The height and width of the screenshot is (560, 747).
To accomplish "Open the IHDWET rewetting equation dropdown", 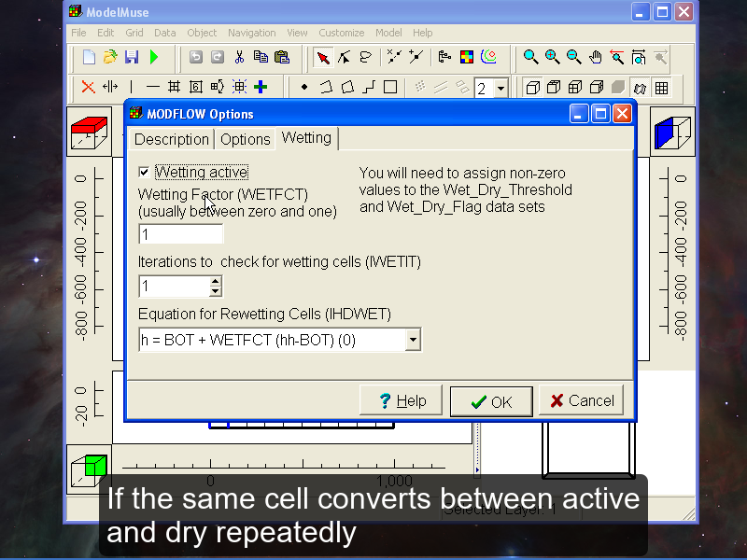I will (x=413, y=340).
